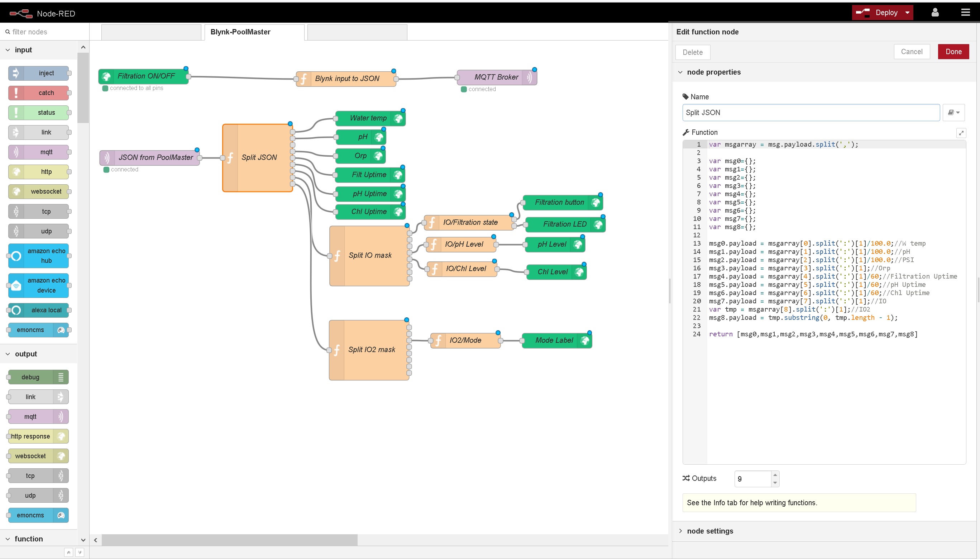Decrease the Outputs count stepper
The height and width of the screenshot is (559, 980).
click(x=775, y=483)
